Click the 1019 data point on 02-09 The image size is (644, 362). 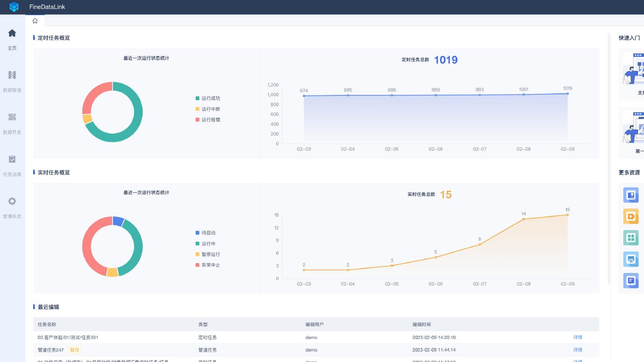point(567,94)
